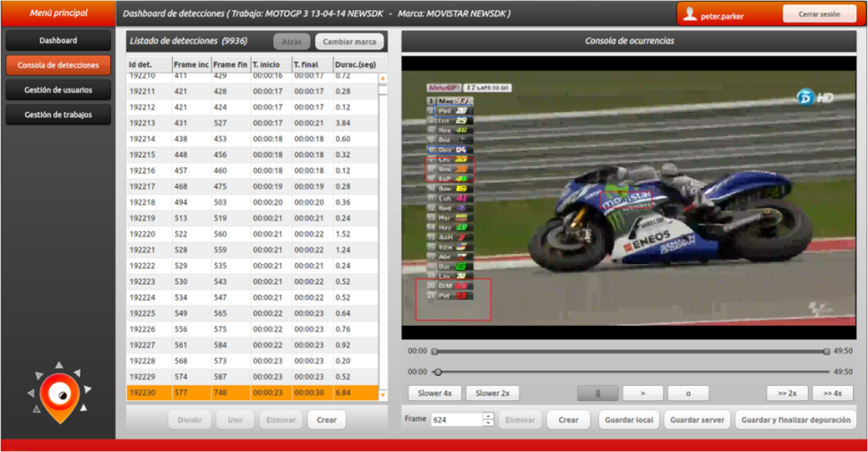This screenshot has width=868, height=452.
Task: Decrement the Frame number stepper
Action: (488, 423)
